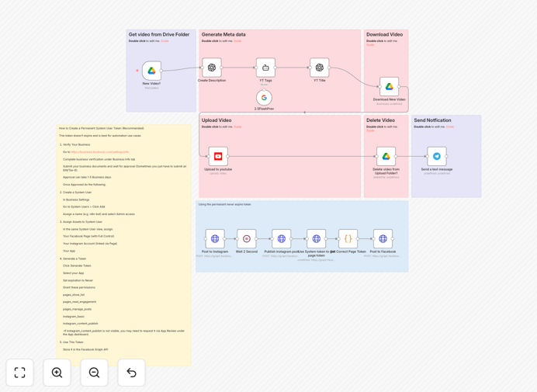Zoom in on the workflow canvas
537x392 pixels.
tap(57, 373)
